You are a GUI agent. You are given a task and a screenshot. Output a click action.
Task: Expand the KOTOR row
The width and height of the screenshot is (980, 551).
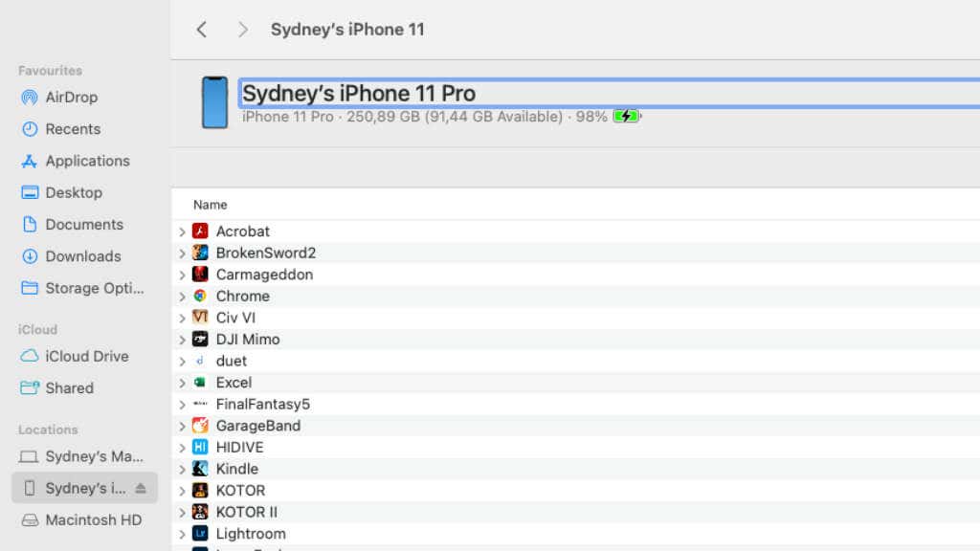click(x=182, y=491)
